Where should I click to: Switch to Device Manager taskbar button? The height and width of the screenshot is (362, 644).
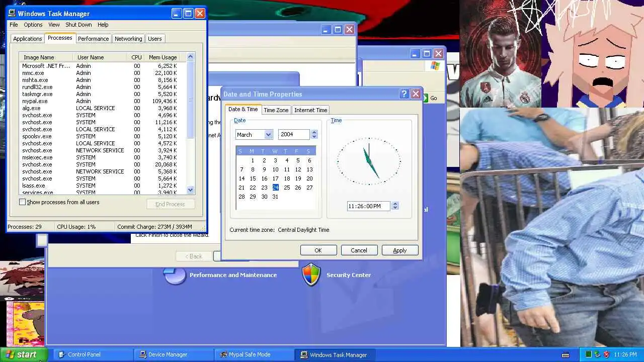point(174,354)
